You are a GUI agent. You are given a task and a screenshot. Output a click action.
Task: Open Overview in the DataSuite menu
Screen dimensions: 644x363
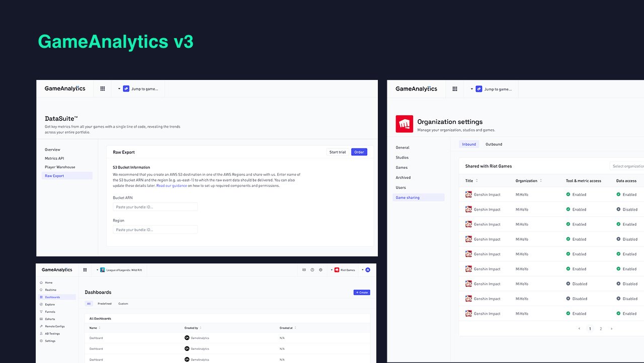52,150
